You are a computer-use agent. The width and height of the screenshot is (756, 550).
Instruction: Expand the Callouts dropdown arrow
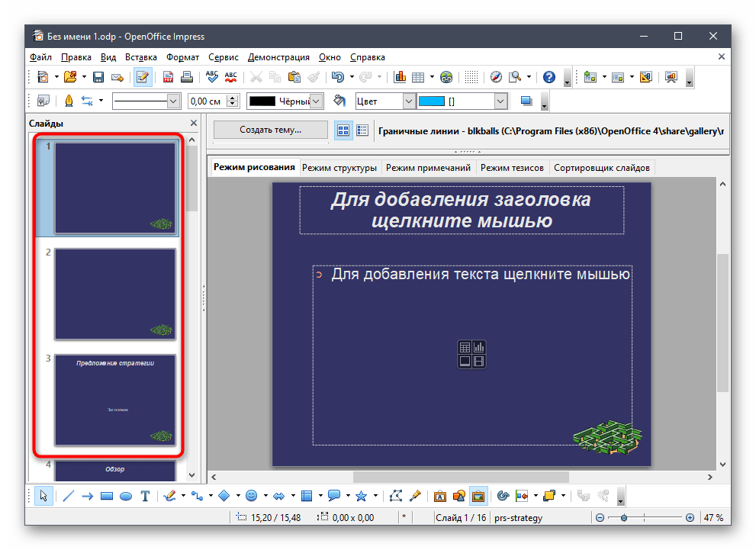tap(348, 496)
